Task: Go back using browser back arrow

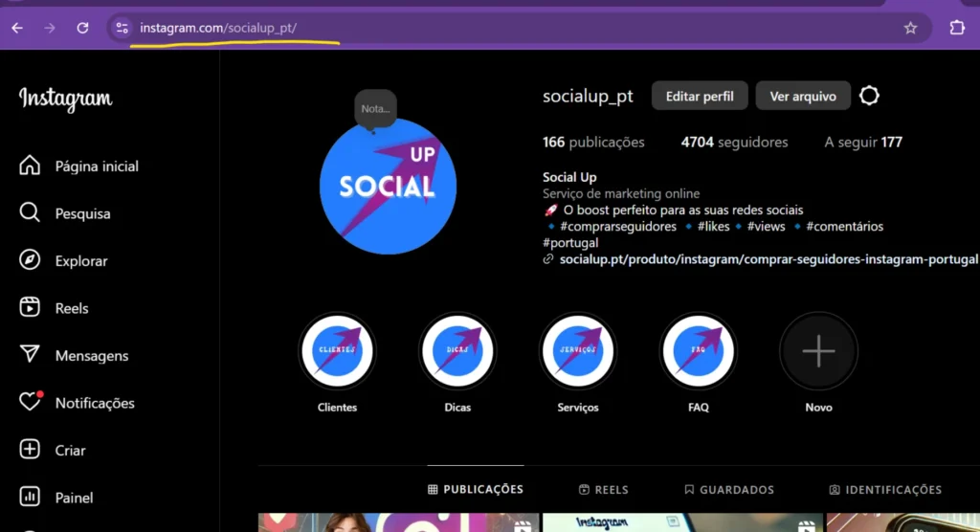Action: click(x=17, y=28)
